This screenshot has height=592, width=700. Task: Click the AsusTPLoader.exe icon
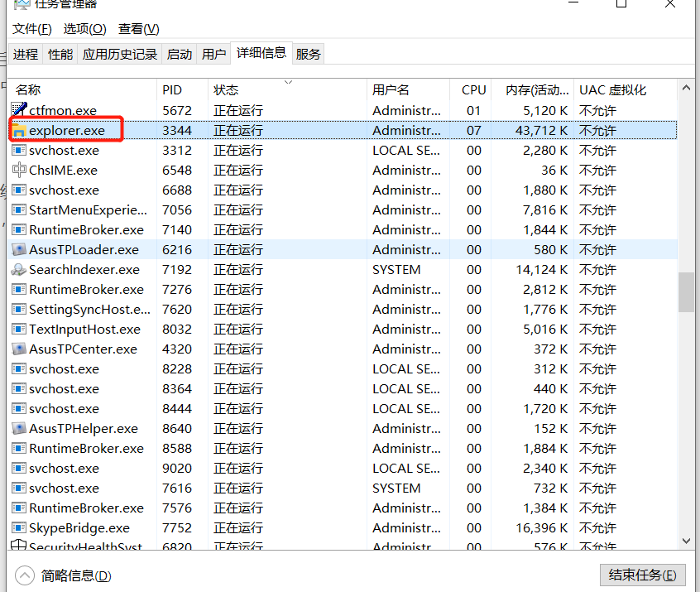point(17,249)
